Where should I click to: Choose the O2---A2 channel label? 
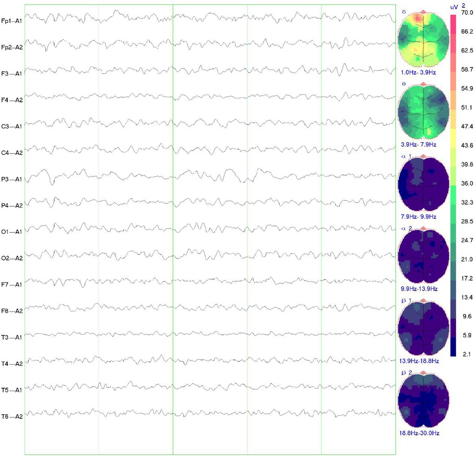pos(12,258)
